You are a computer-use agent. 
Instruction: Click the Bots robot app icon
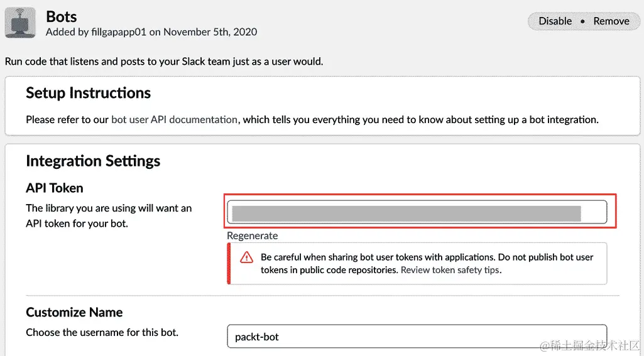[20, 23]
